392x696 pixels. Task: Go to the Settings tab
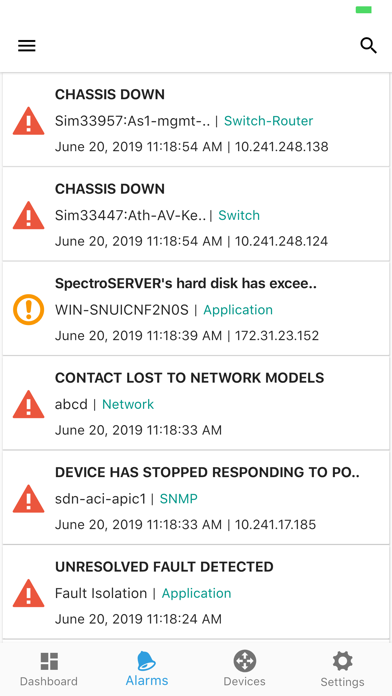point(342,669)
